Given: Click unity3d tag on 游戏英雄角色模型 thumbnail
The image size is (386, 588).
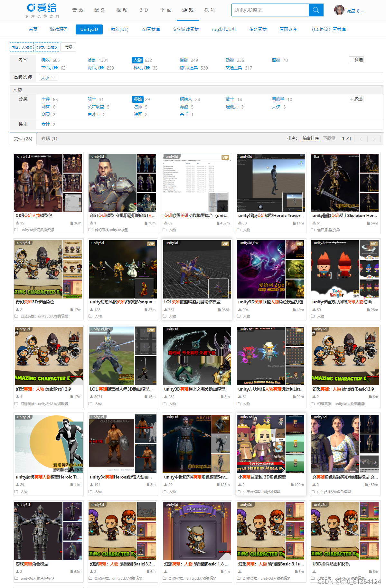Looking at the screenshot, I should point(24,505).
